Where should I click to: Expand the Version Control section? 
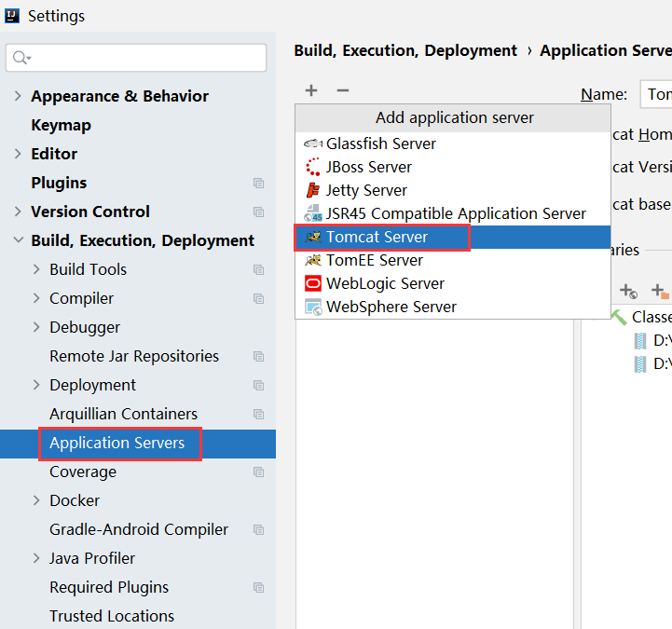18,212
